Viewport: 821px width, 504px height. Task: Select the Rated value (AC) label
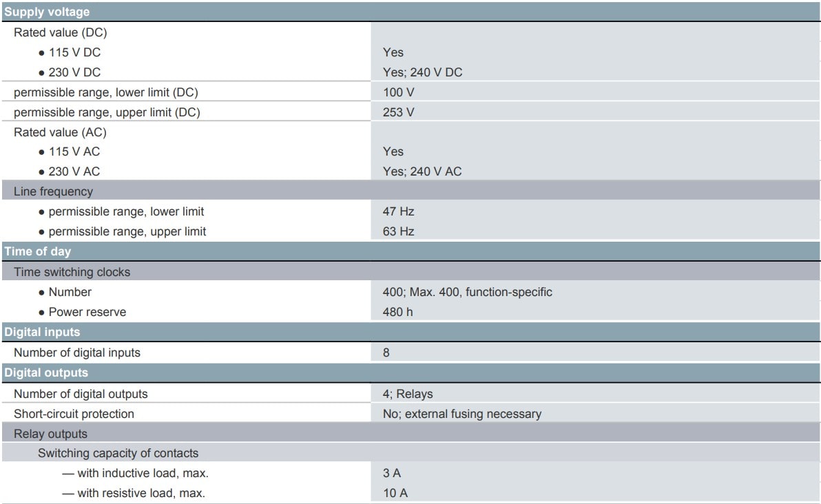[60, 132]
